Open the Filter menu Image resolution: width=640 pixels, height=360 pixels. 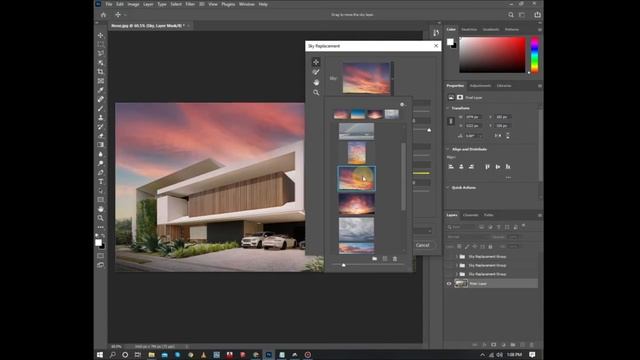190,4
